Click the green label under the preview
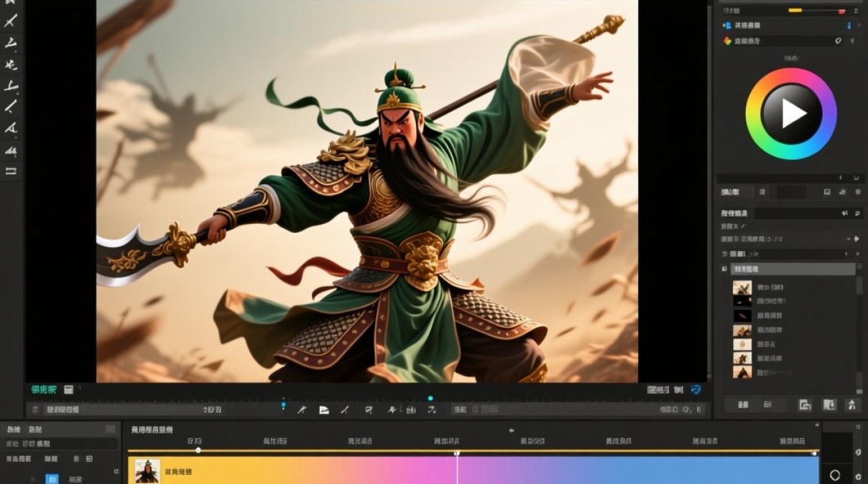Viewport: 868px width, 484px height. [44, 390]
